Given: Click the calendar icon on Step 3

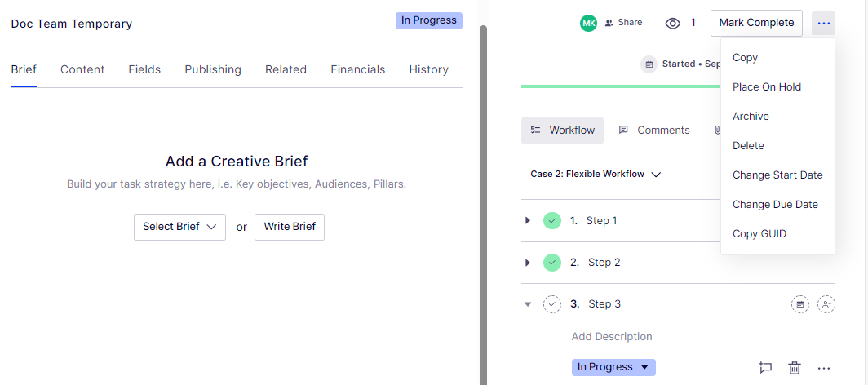Looking at the screenshot, I should coord(800,304).
